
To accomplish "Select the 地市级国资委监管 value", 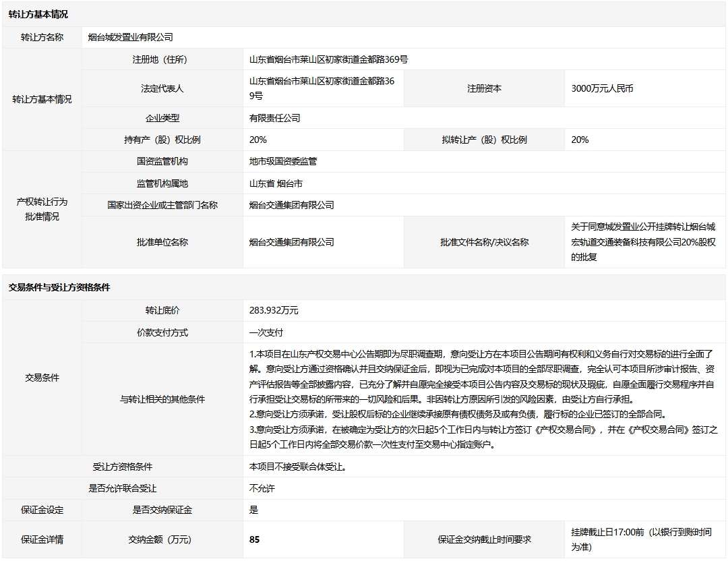I will tap(283, 161).
